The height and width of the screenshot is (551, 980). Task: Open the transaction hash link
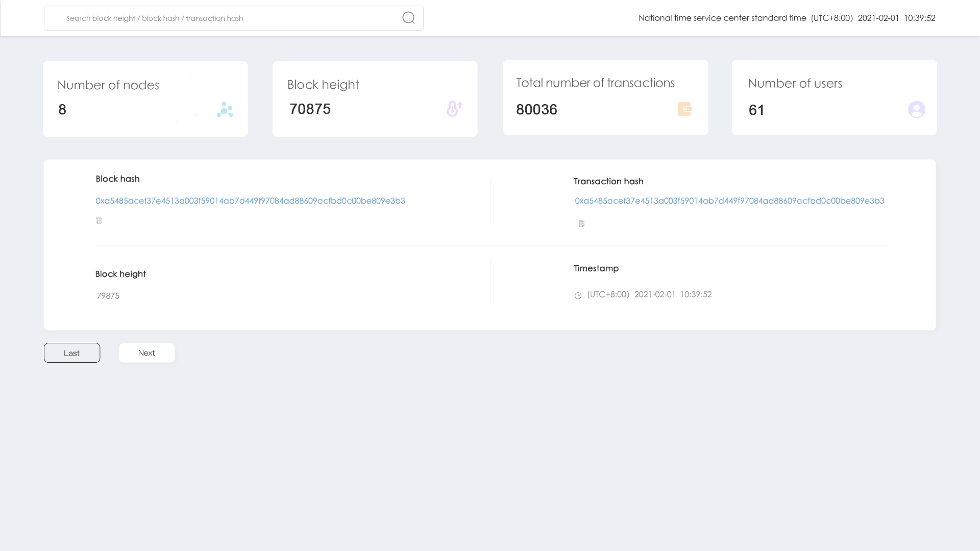click(729, 201)
